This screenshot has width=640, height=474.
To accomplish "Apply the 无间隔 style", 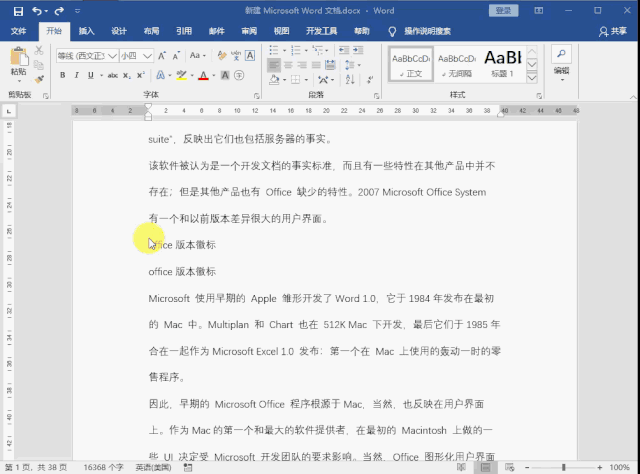I will 457,65.
